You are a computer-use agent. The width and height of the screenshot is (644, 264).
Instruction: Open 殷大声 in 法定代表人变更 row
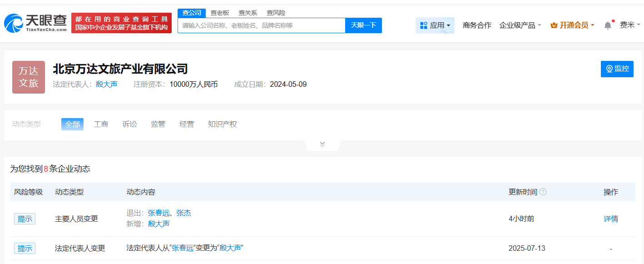(x=231, y=248)
